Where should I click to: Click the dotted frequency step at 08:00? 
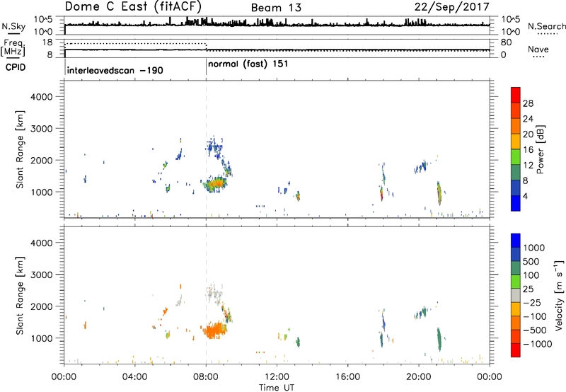point(206,47)
